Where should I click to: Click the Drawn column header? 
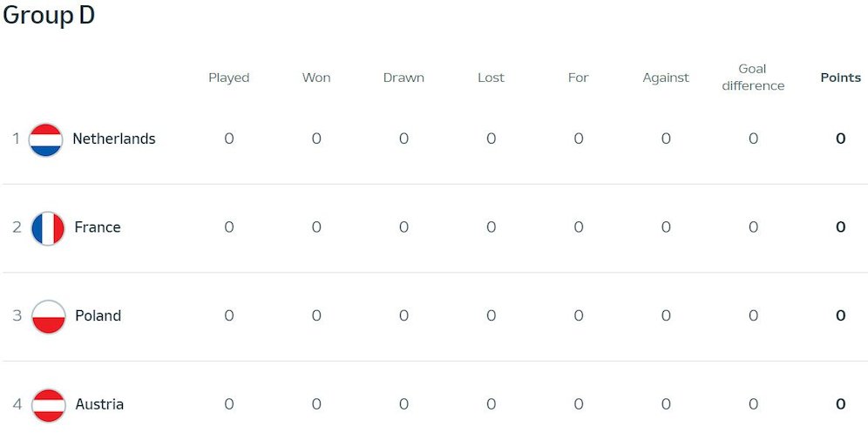(403, 78)
